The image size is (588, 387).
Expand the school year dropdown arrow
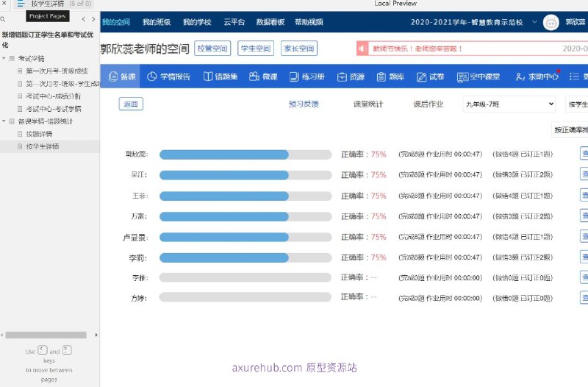pos(534,22)
